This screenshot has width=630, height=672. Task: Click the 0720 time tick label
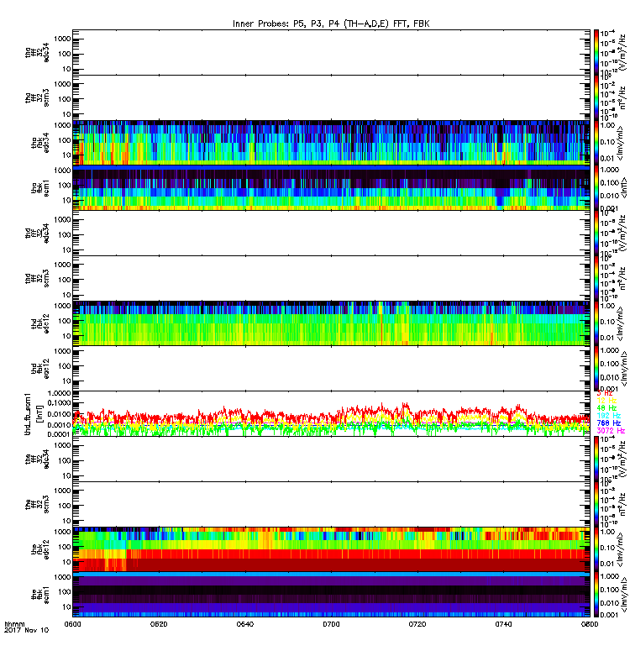pos(417,624)
